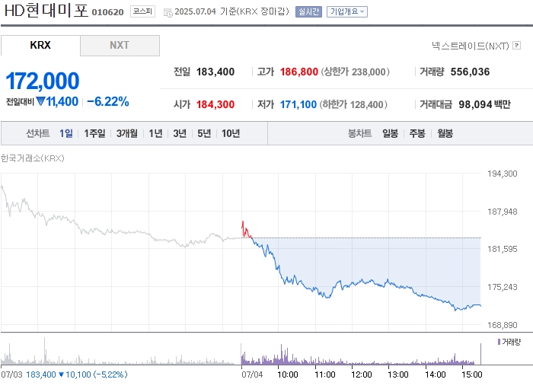Switch to the KRX tab
This screenshot has width=533, height=392.
tap(40, 45)
